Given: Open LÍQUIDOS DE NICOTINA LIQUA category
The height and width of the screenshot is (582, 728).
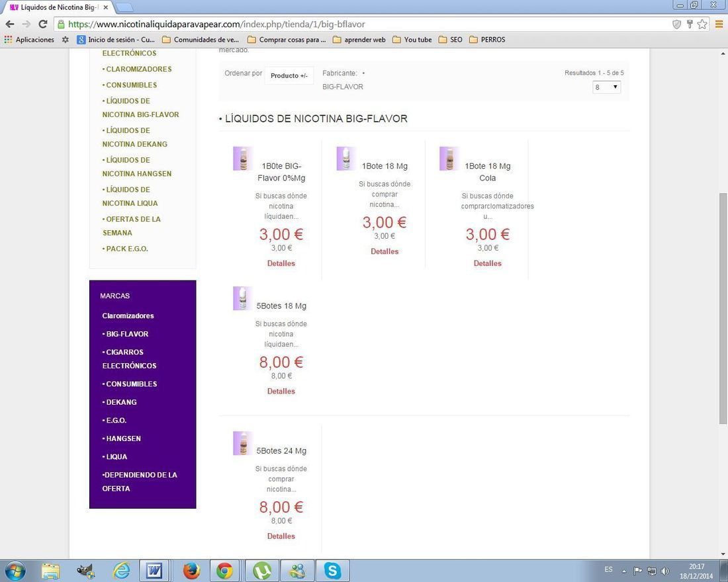Looking at the screenshot, I should pos(130,196).
